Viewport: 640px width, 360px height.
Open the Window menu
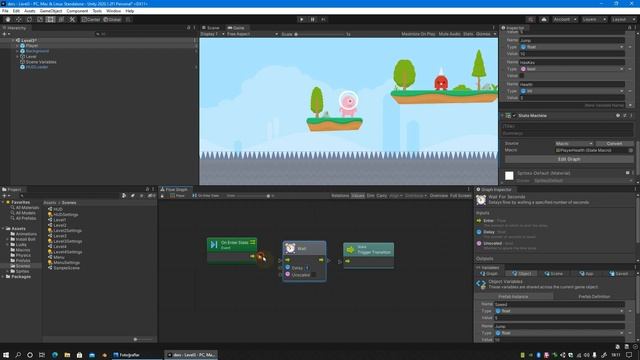[113, 11]
